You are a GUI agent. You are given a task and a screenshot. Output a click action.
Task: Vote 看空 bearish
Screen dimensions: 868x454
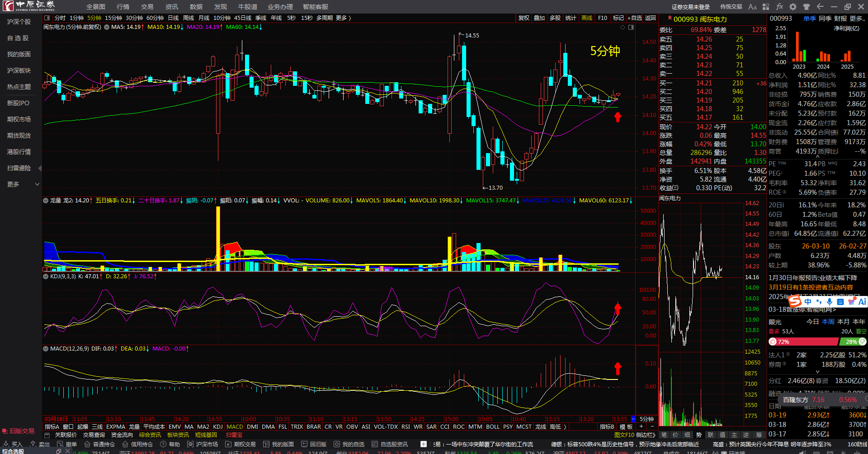861,332
